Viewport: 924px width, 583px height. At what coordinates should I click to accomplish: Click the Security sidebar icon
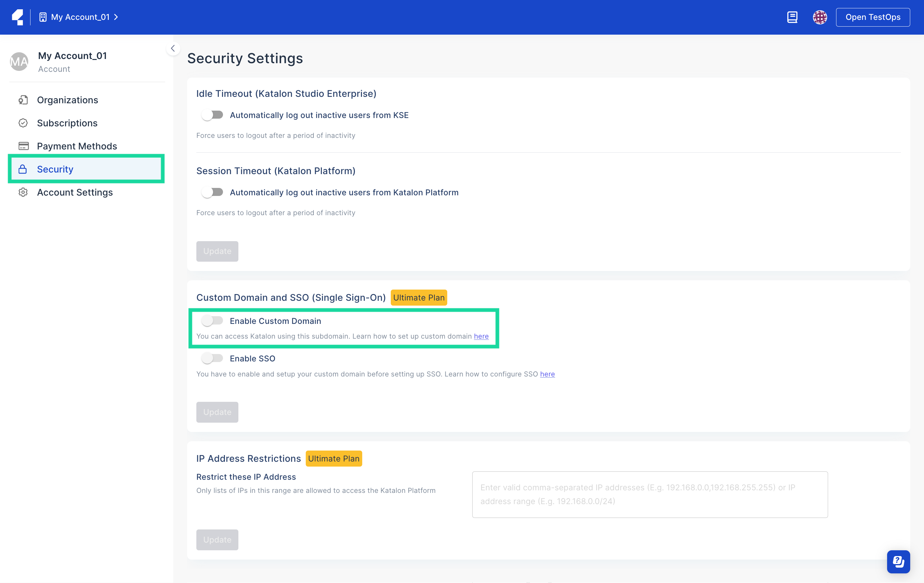click(24, 169)
